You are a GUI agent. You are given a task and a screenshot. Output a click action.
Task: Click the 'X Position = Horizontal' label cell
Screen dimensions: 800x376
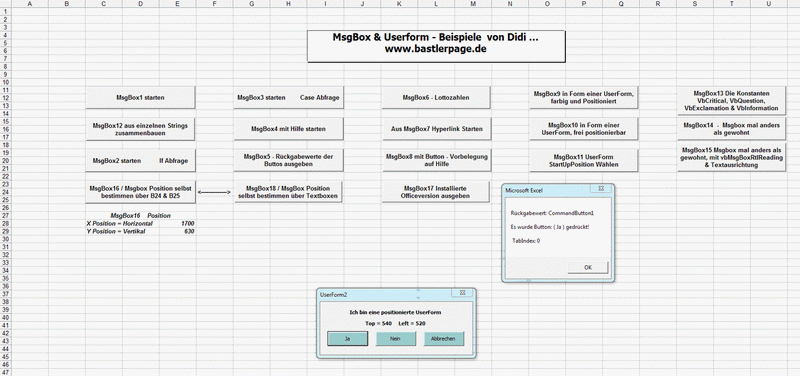tap(119, 223)
